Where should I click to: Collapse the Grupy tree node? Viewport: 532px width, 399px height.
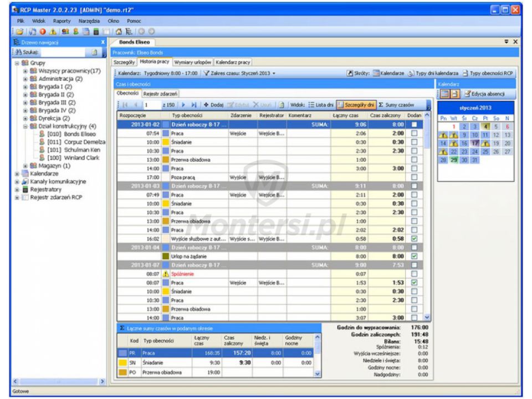pyautogui.click(x=17, y=63)
